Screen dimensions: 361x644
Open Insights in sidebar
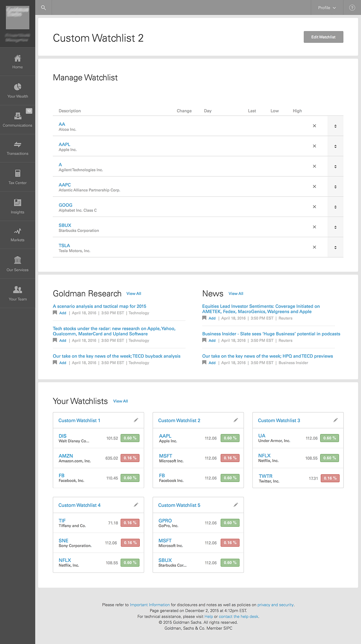click(x=17, y=206)
